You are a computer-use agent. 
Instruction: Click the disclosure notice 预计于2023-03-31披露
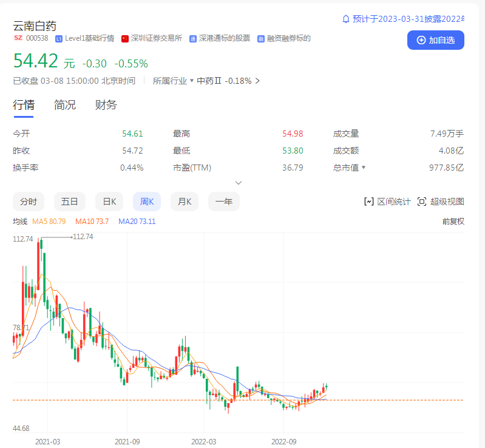(409, 19)
